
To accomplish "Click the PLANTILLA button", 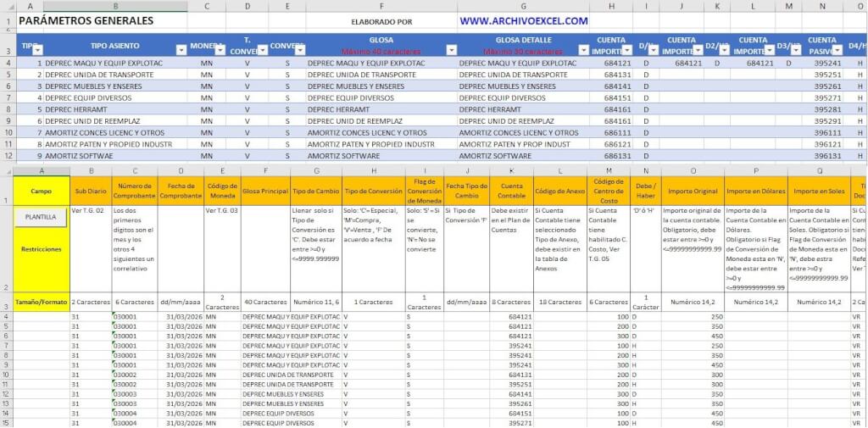I will point(41,217).
